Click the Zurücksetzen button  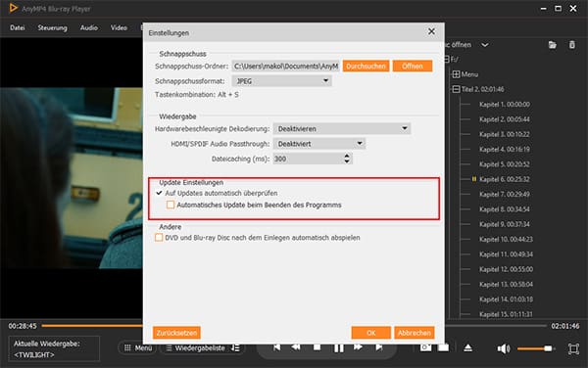click(176, 333)
